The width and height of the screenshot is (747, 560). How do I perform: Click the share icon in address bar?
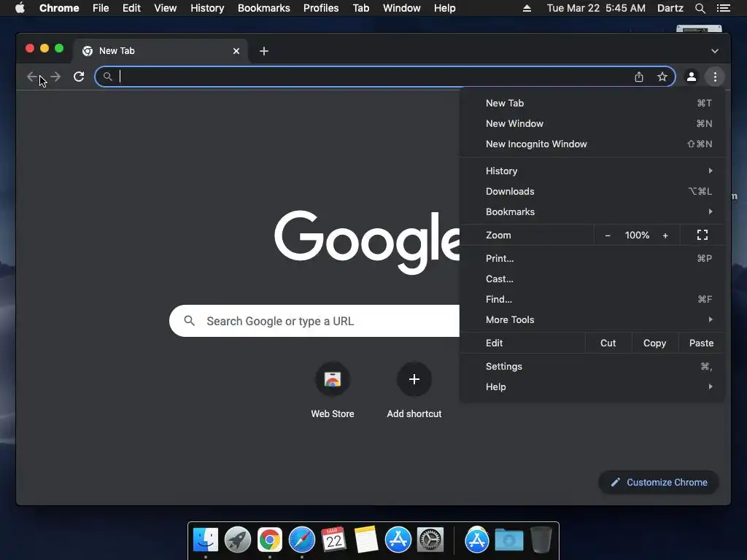[639, 77]
